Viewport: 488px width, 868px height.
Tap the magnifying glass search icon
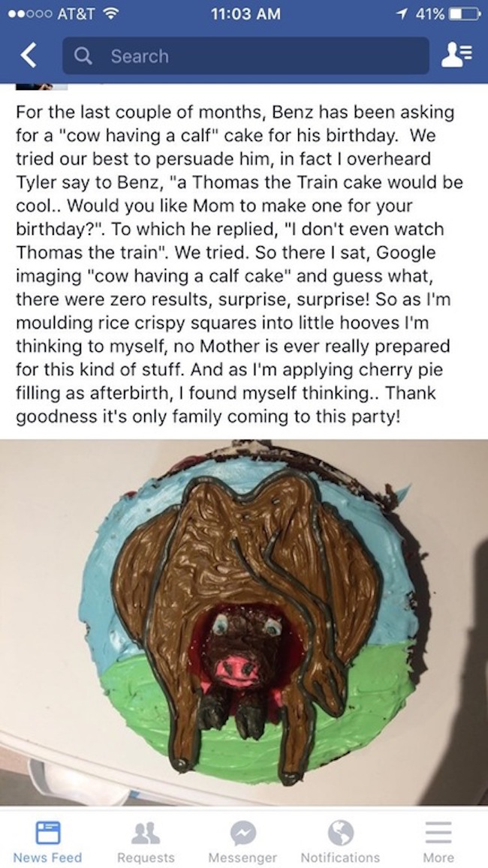click(x=83, y=56)
